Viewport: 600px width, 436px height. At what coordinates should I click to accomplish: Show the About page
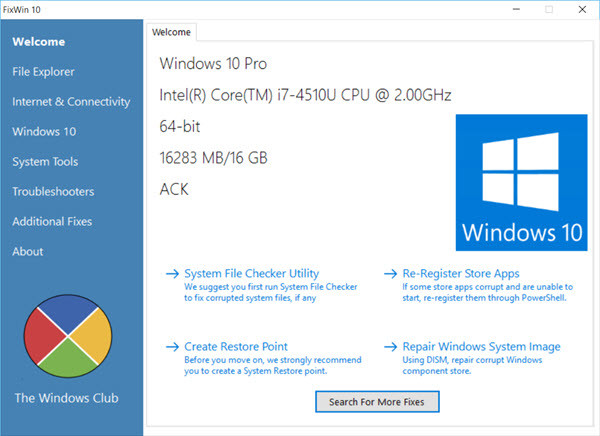[28, 252]
